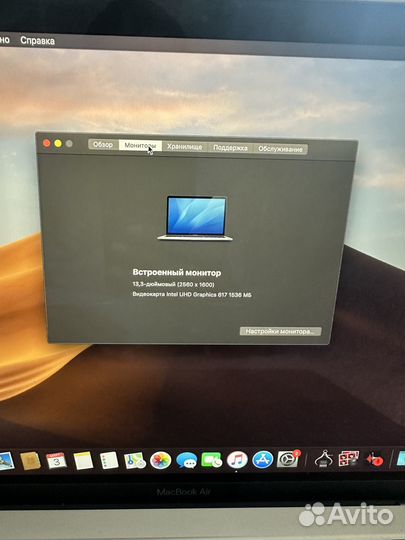Open the Справка menu in menu bar
The height and width of the screenshot is (540, 405).
click(37, 41)
